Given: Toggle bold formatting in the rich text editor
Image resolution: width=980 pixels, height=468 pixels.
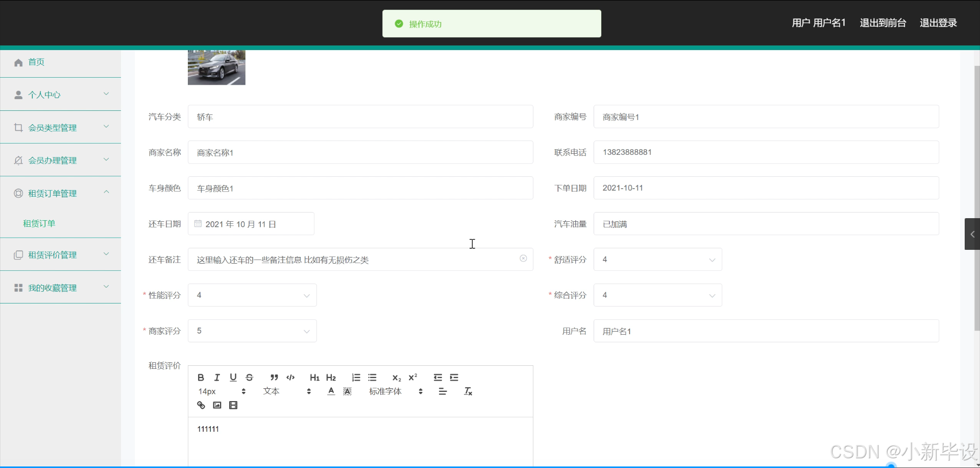Looking at the screenshot, I should 201,377.
